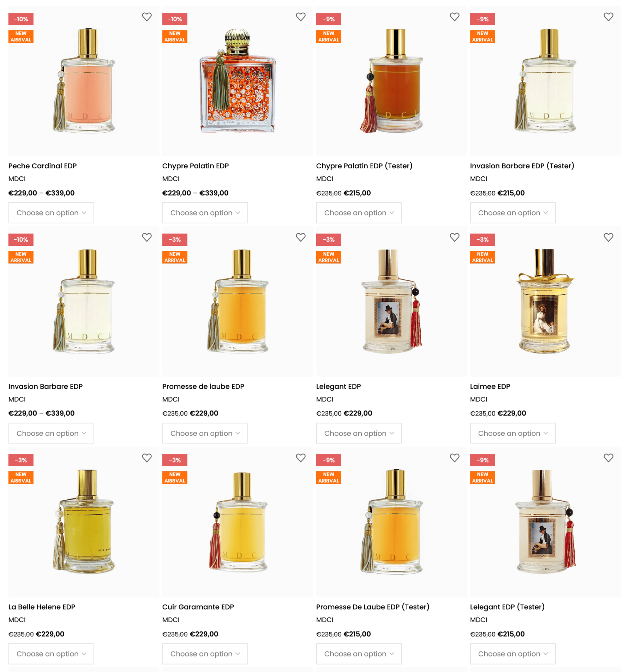Screen dimensions: 623x672
Task: Toggle wishlist heart for Cuir Garamante EDP
Action: [x=301, y=458]
